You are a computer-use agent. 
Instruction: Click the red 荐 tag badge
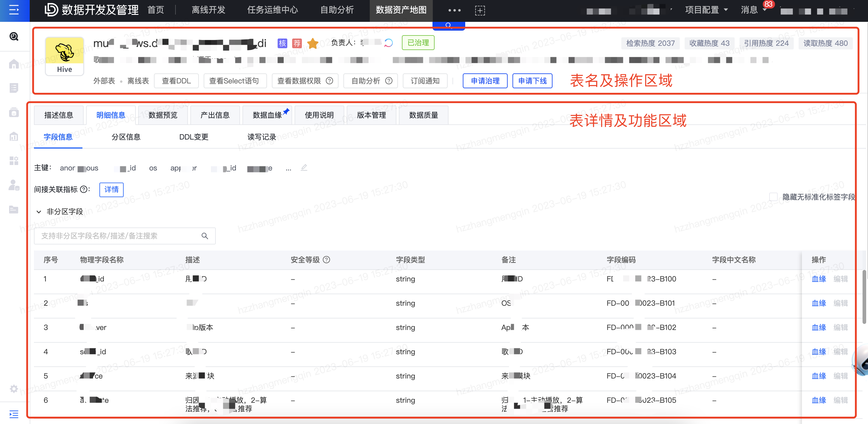click(x=297, y=43)
